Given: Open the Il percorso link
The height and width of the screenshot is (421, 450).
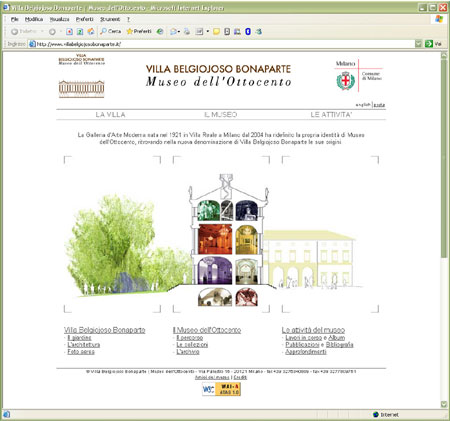Looking at the screenshot, I should click(x=190, y=338).
